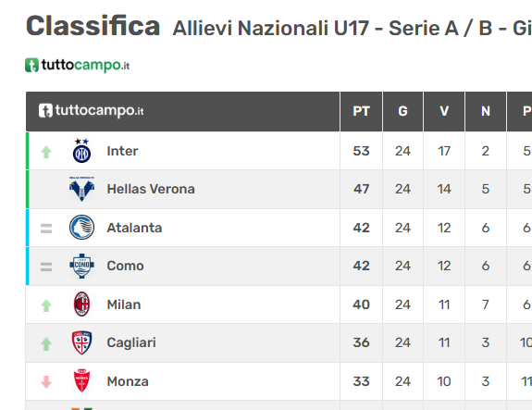532x410 pixels.
Task: Click the Como club crest
Action: [81, 266]
